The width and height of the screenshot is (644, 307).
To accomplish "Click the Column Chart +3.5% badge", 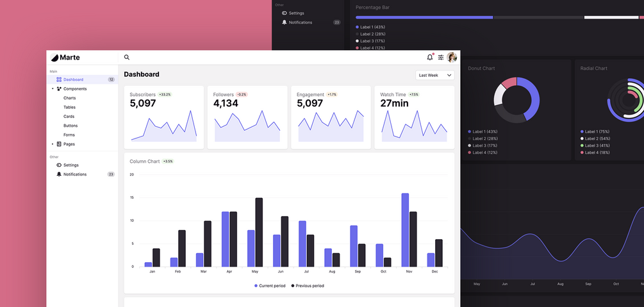I will pos(168,162).
